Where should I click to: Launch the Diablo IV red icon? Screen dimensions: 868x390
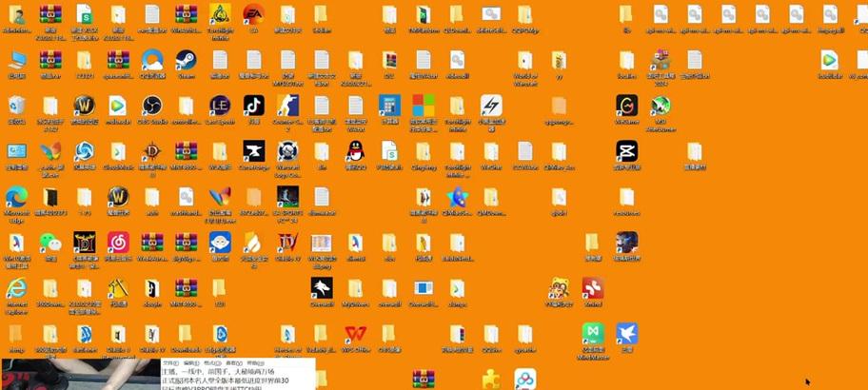287,243
